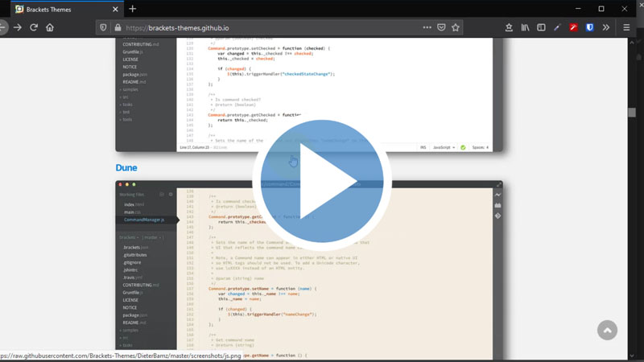The image size is (644, 362).
Task: Open the Library bookshelf icon
Action: click(x=525, y=27)
